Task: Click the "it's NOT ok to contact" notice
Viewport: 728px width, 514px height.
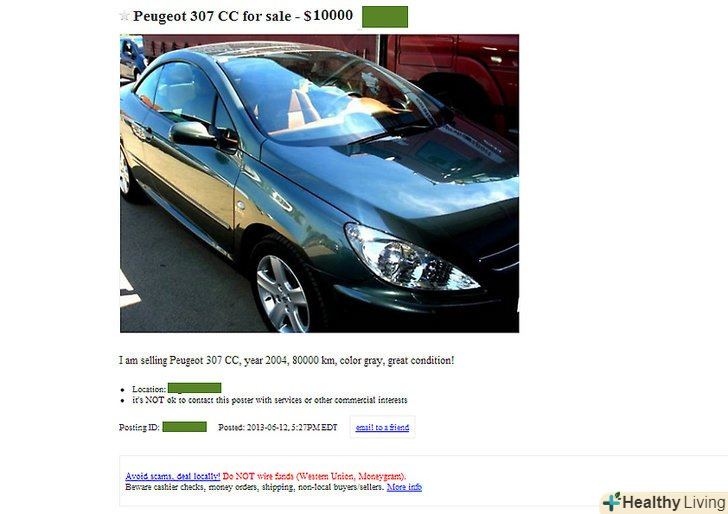Action: click(x=270, y=400)
